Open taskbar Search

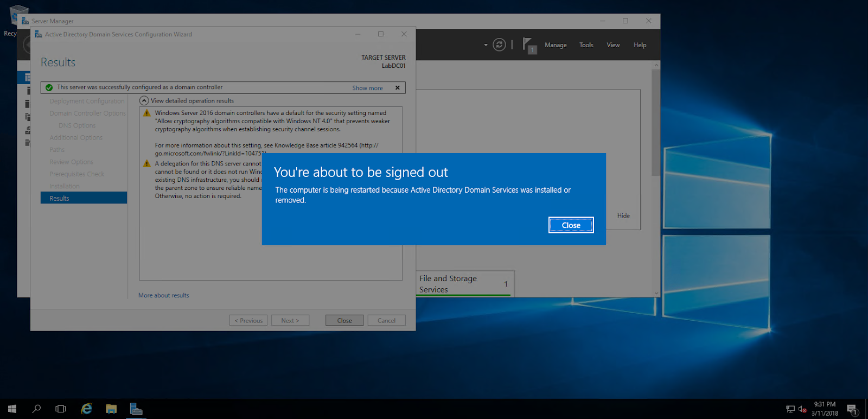(x=36, y=409)
